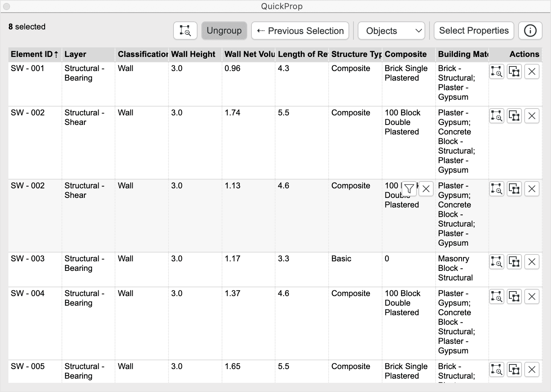Click select-similar icon in SW - 004 row

tap(514, 296)
